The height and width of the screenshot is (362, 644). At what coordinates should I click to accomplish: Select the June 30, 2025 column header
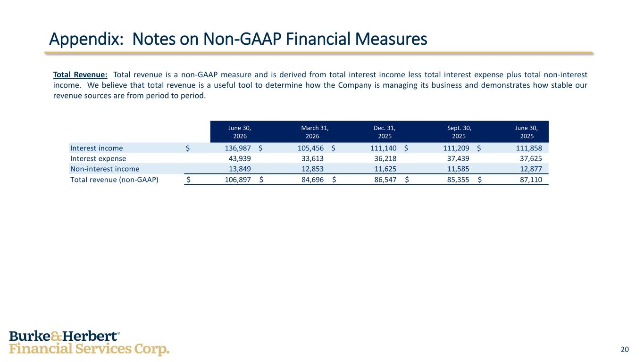(x=526, y=132)
